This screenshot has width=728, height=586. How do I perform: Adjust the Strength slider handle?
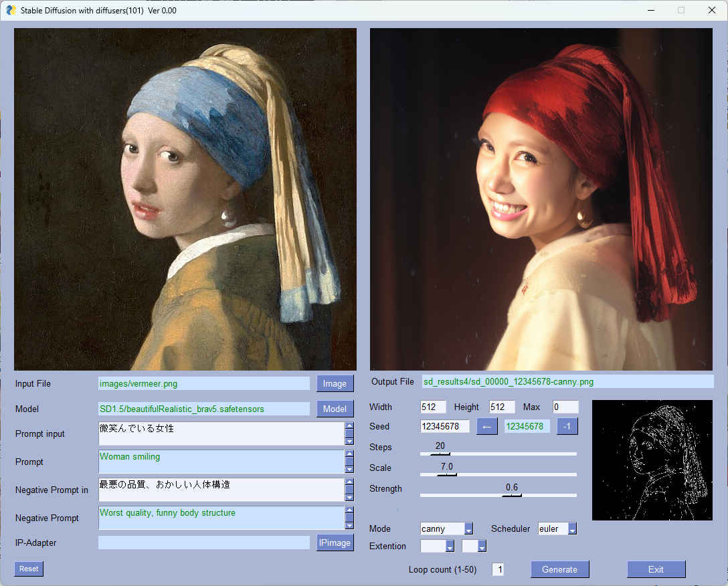point(512,495)
